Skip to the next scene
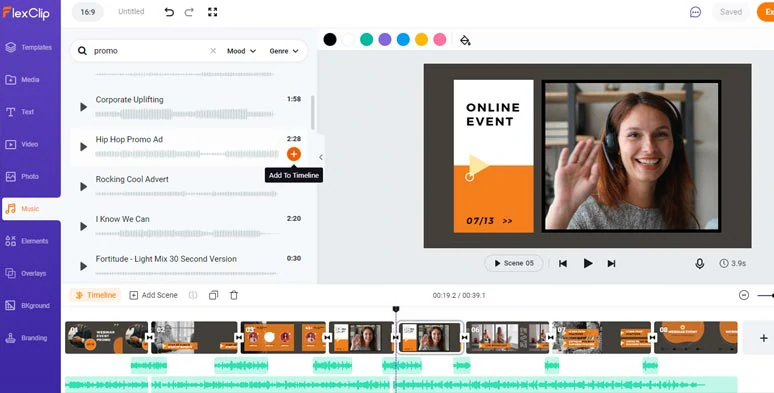774x393 pixels. (x=611, y=264)
